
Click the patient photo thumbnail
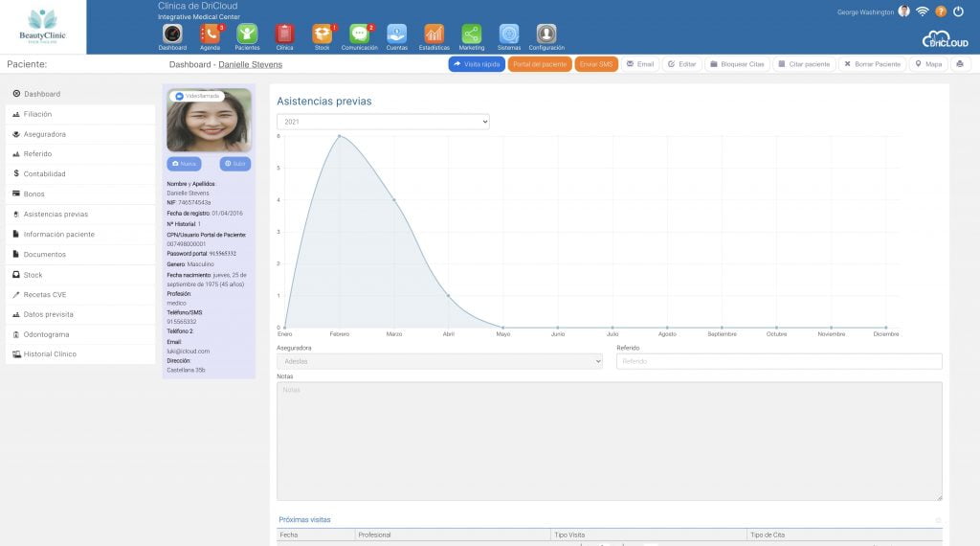pos(209,120)
